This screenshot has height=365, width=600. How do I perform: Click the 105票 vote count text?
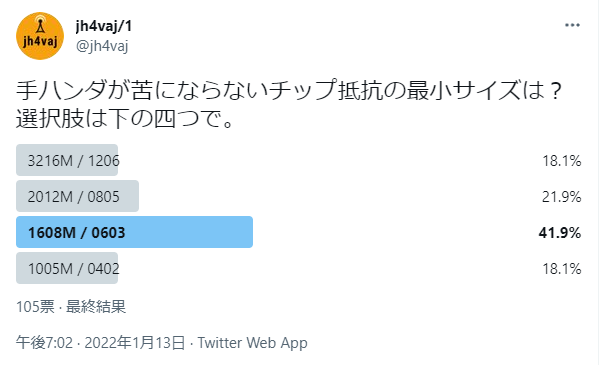tap(35, 306)
